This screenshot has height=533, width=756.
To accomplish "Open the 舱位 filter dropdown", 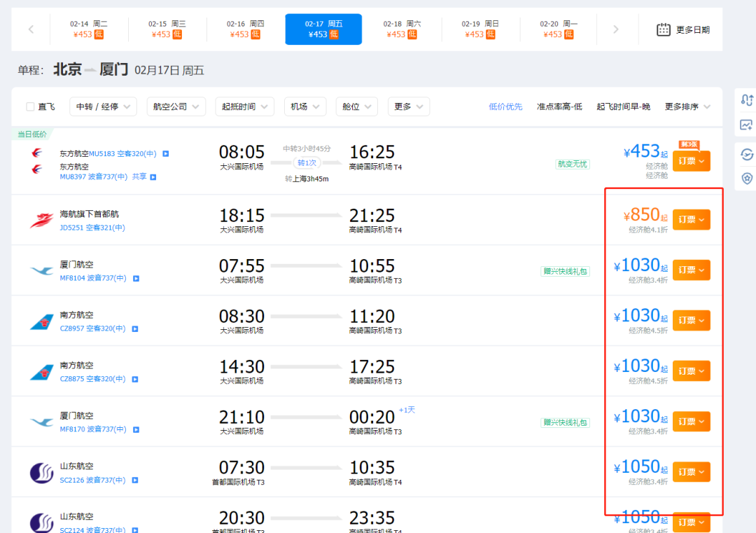I will click(357, 106).
